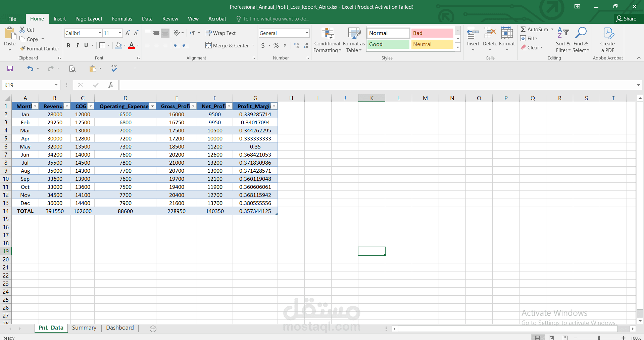Click the Paste clipboard icon
Image resolution: width=644 pixels, height=340 pixels.
(x=10, y=34)
